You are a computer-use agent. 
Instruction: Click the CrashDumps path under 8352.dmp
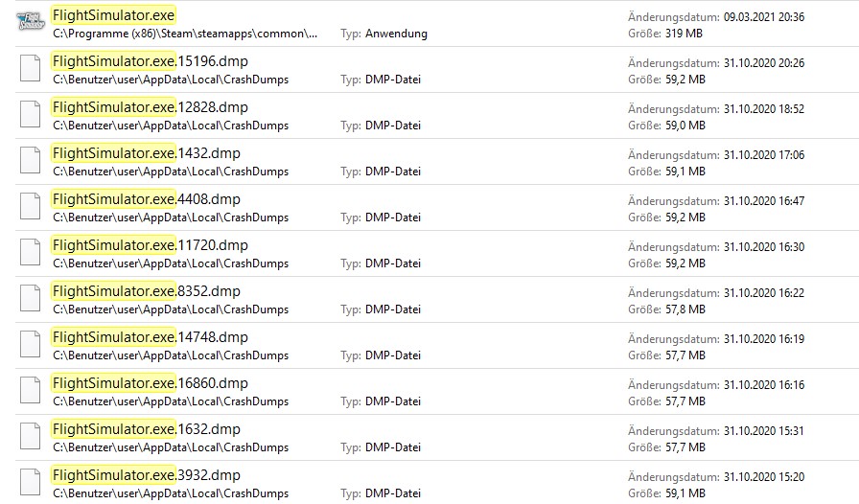(x=171, y=310)
